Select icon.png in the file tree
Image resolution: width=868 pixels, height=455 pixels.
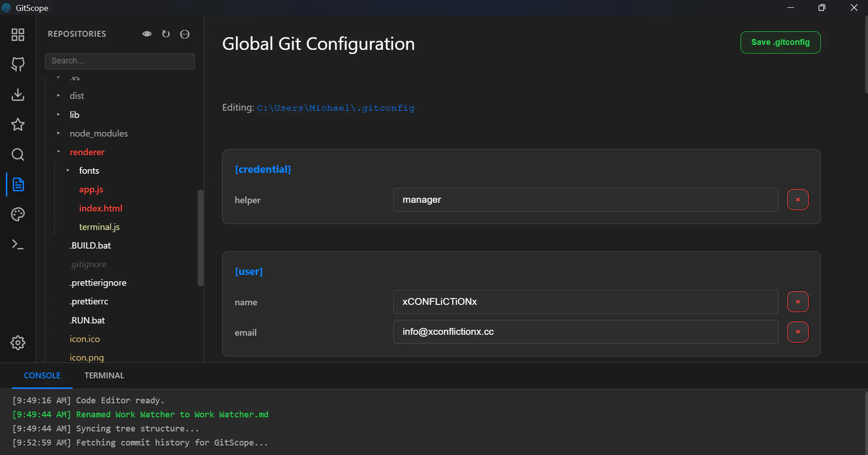(x=87, y=357)
